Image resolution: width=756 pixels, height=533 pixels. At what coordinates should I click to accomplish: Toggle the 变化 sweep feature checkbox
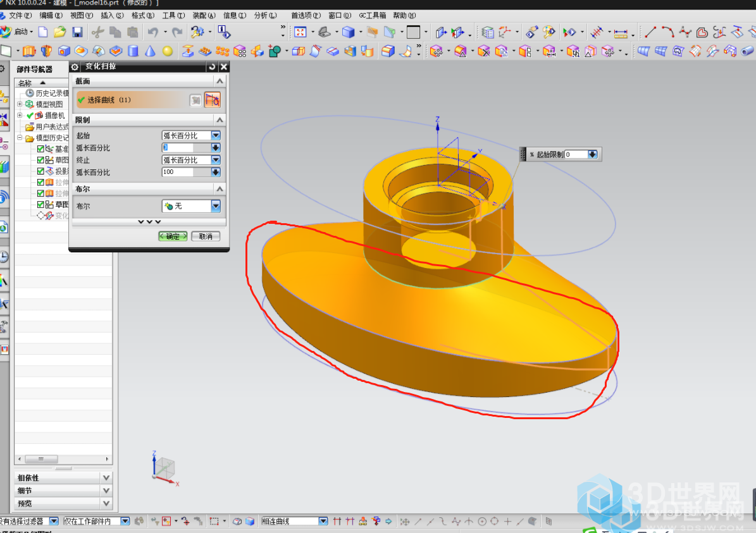tap(40, 216)
